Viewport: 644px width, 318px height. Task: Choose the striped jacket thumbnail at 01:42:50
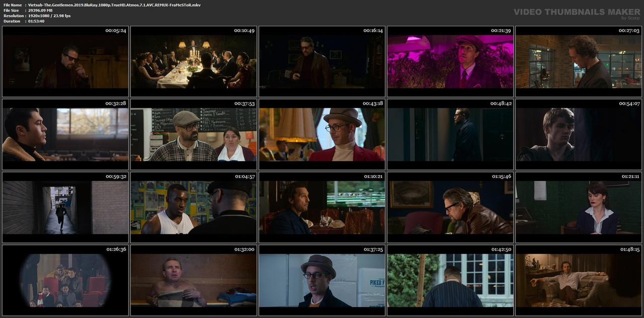[450, 280]
